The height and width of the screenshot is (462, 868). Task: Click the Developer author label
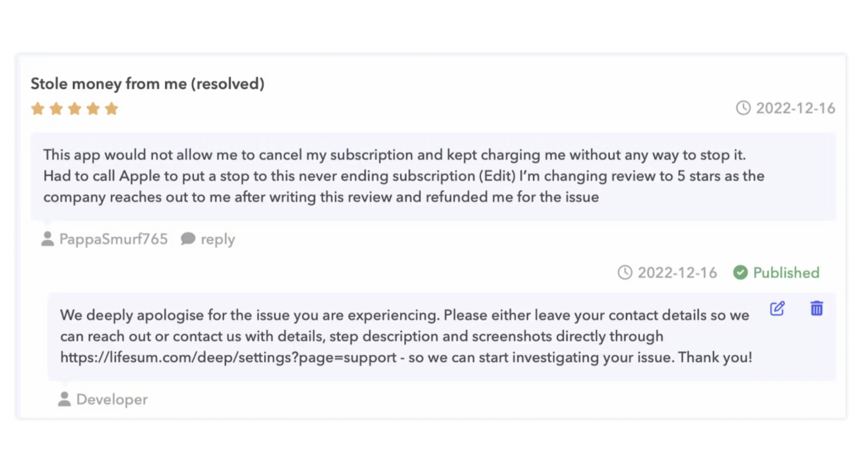point(112,400)
